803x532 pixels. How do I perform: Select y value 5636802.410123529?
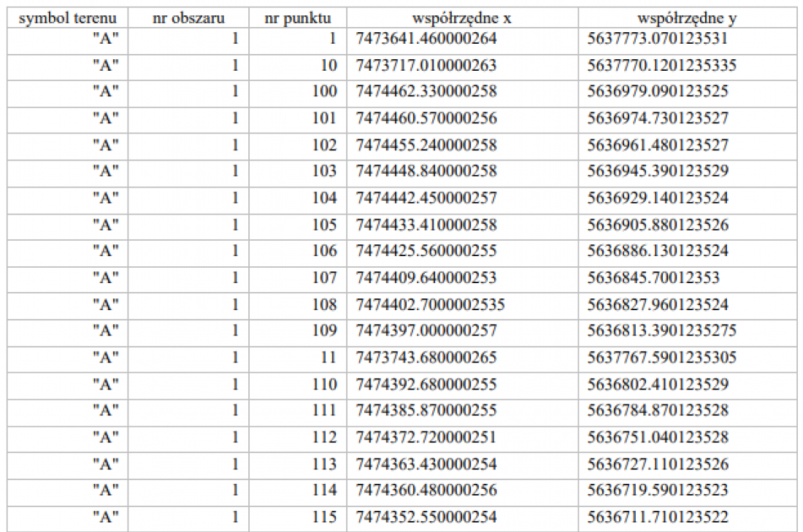click(x=658, y=385)
